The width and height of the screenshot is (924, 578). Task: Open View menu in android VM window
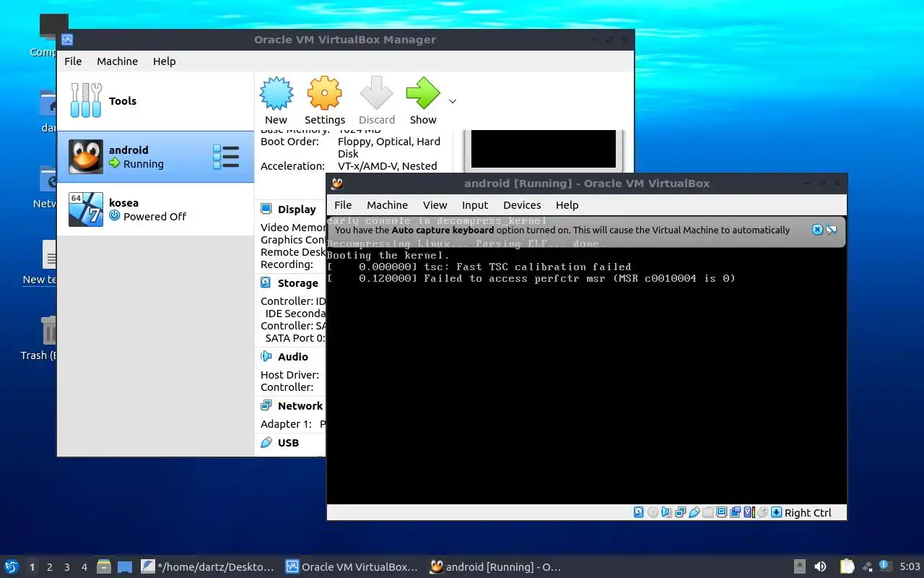435,205
